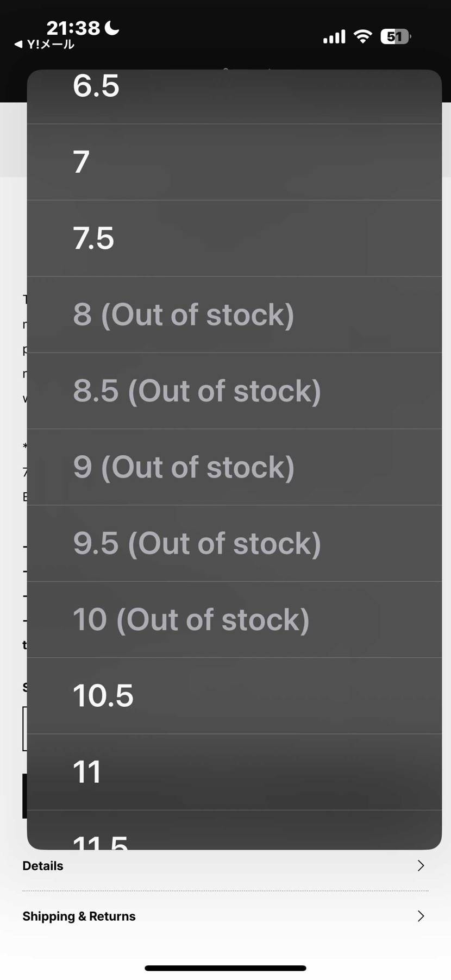Tap the cellular signal bars icon
The height and width of the screenshot is (980, 451).
[x=334, y=37]
